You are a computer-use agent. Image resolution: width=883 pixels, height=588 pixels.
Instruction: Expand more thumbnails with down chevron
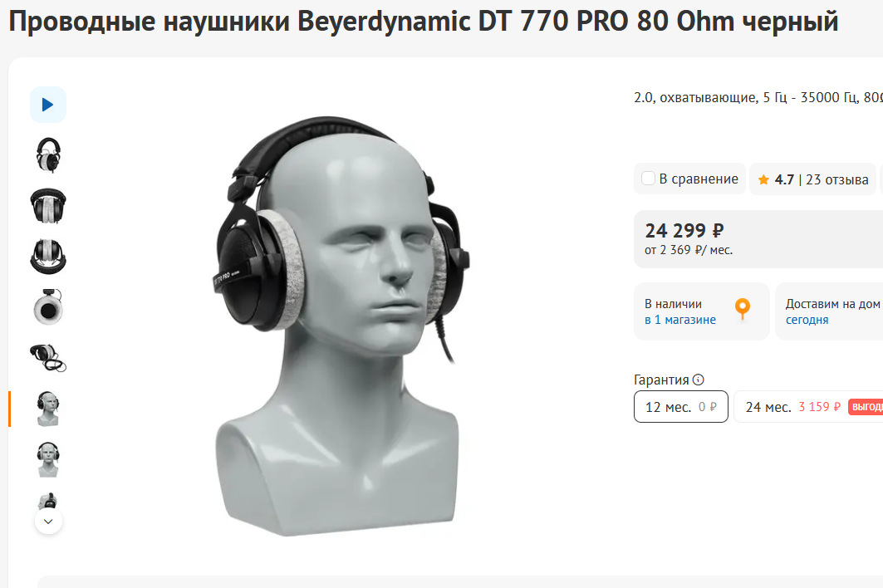tap(48, 521)
